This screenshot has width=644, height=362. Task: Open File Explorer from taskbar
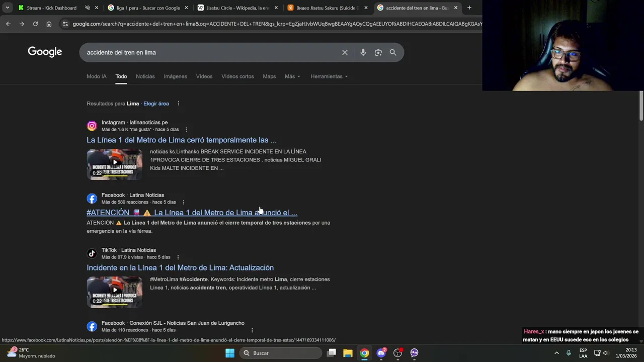click(x=348, y=353)
